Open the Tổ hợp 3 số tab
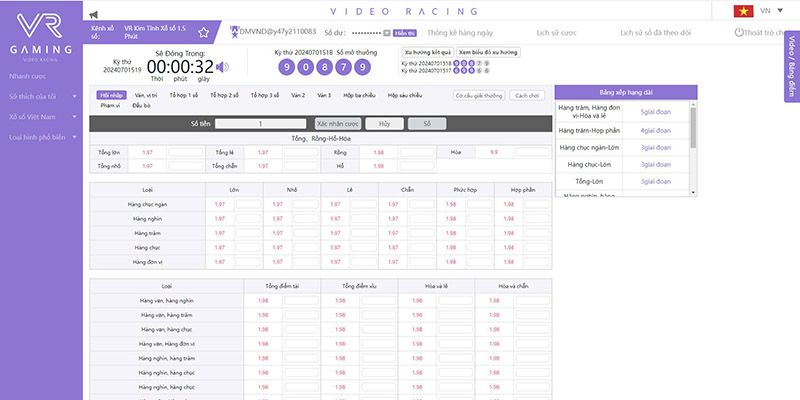The height and width of the screenshot is (400, 800). click(264, 95)
